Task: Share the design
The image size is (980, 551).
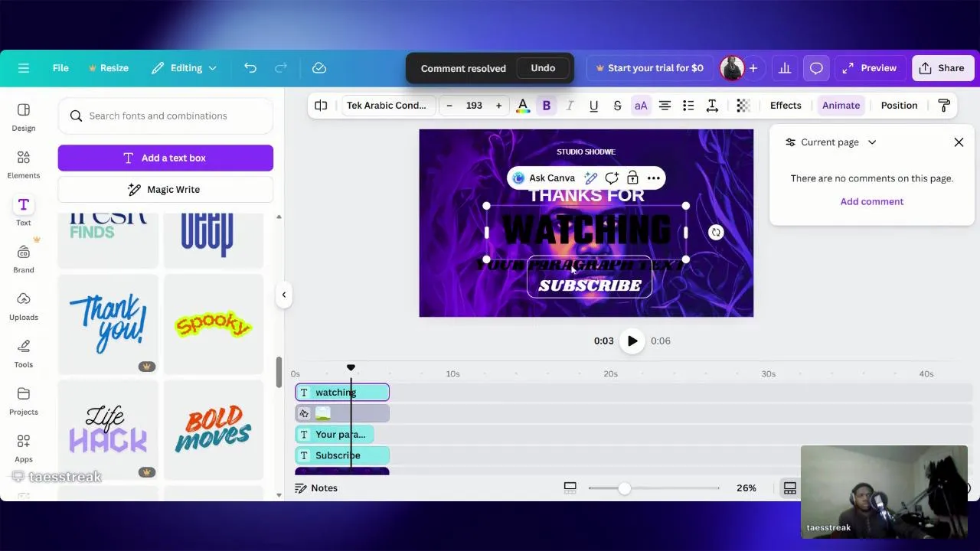Action: click(942, 68)
